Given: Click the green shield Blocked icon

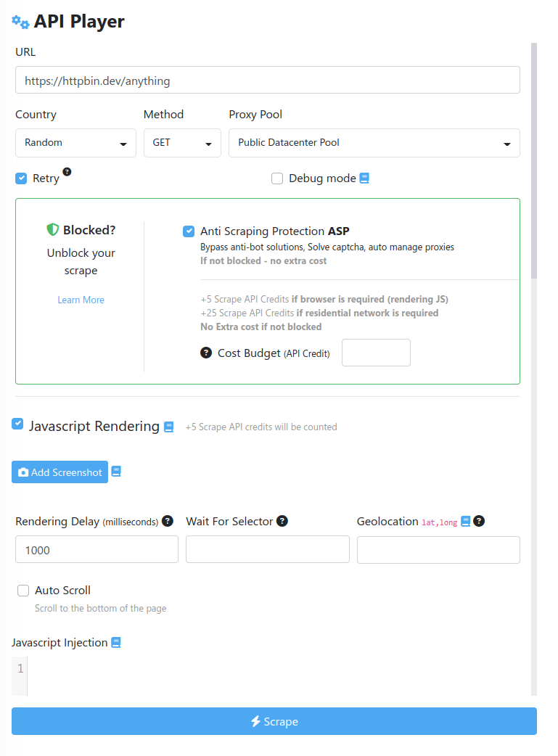Looking at the screenshot, I should (x=52, y=229).
